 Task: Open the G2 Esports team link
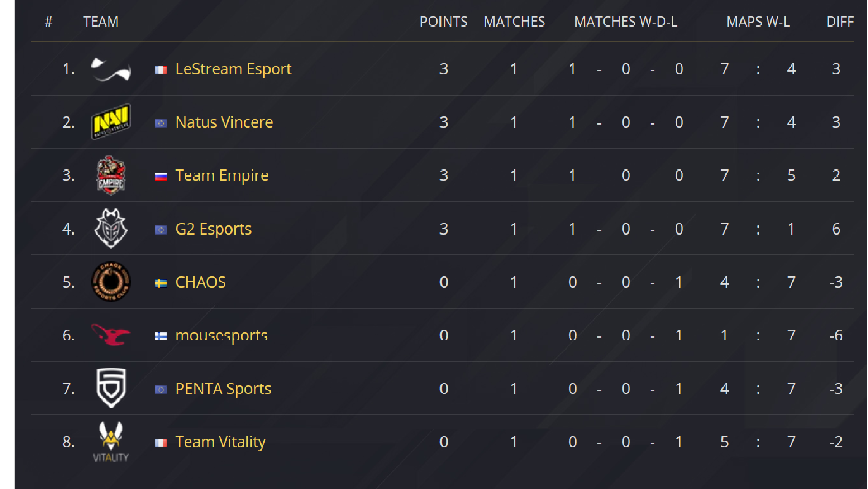pos(213,229)
